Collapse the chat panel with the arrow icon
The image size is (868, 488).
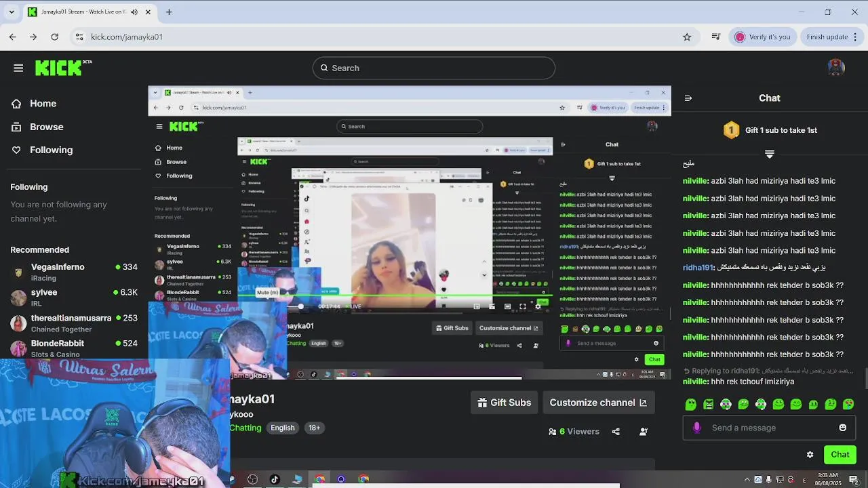[x=688, y=98]
